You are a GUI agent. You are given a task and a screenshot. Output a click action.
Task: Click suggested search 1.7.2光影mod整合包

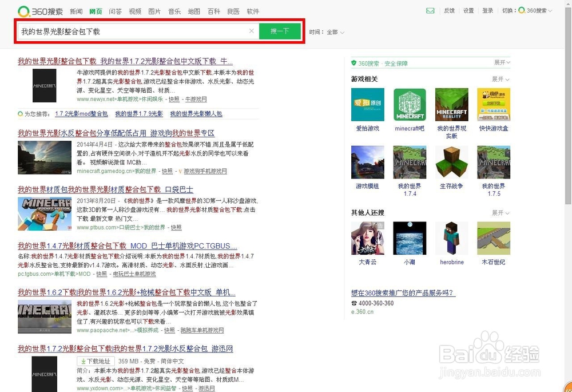tap(81, 114)
